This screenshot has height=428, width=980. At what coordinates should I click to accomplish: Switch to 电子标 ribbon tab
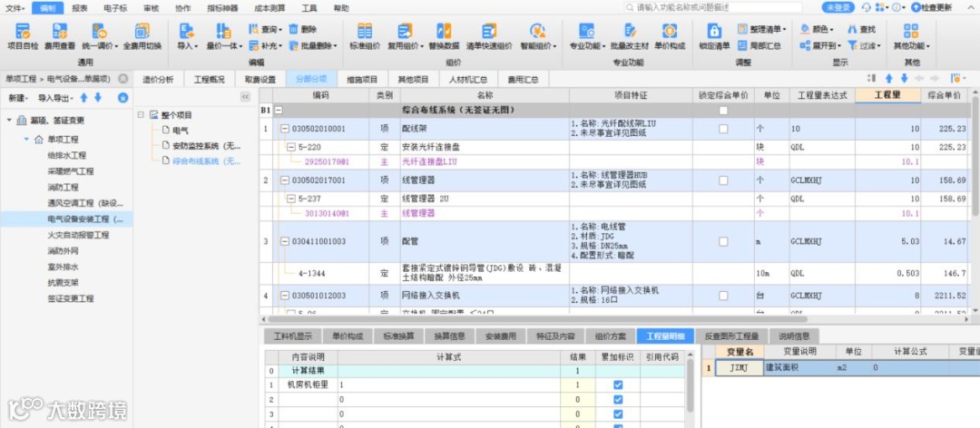(x=115, y=7)
